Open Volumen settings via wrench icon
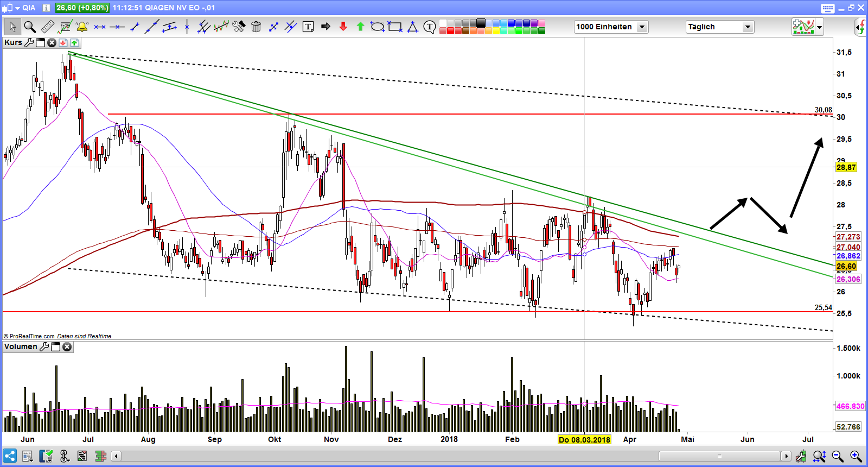 click(44, 347)
